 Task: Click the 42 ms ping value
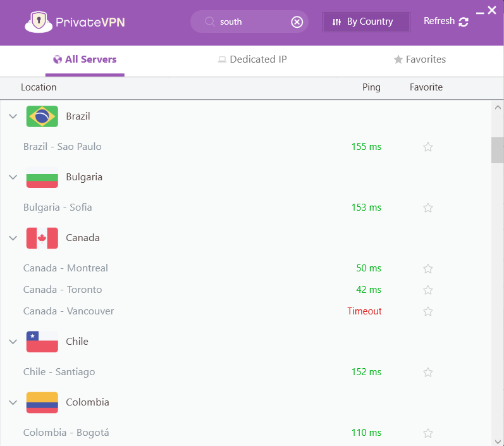click(x=369, y=290)
